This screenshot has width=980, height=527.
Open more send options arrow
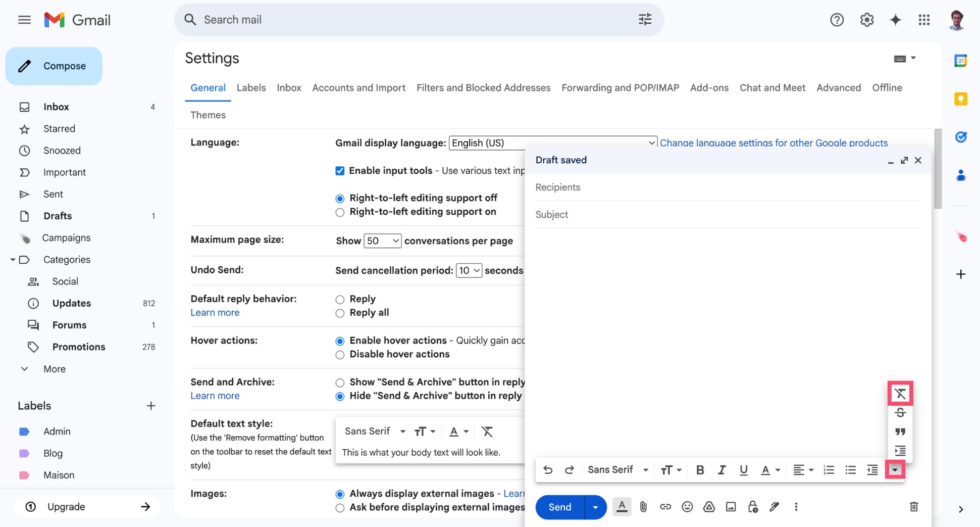[595, 507]
